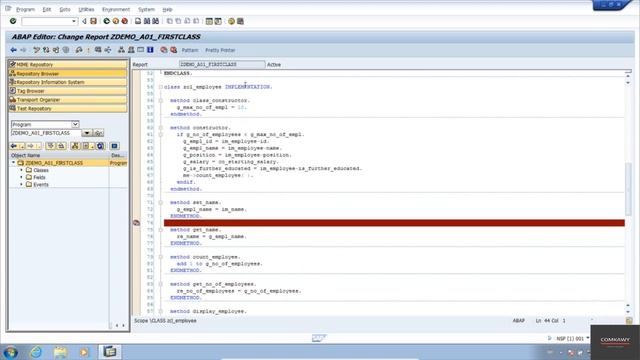Click the Pattern button
640x360 pixels.
point(190,50)
